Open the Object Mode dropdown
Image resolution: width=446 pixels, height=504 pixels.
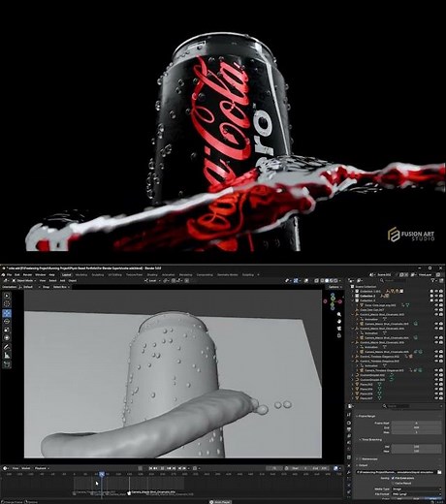pyautogui.click(x=24, y=280)
